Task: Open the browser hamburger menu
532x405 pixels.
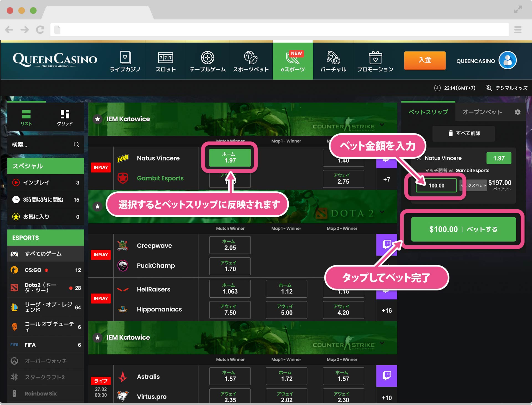Action: coord(518,30)
